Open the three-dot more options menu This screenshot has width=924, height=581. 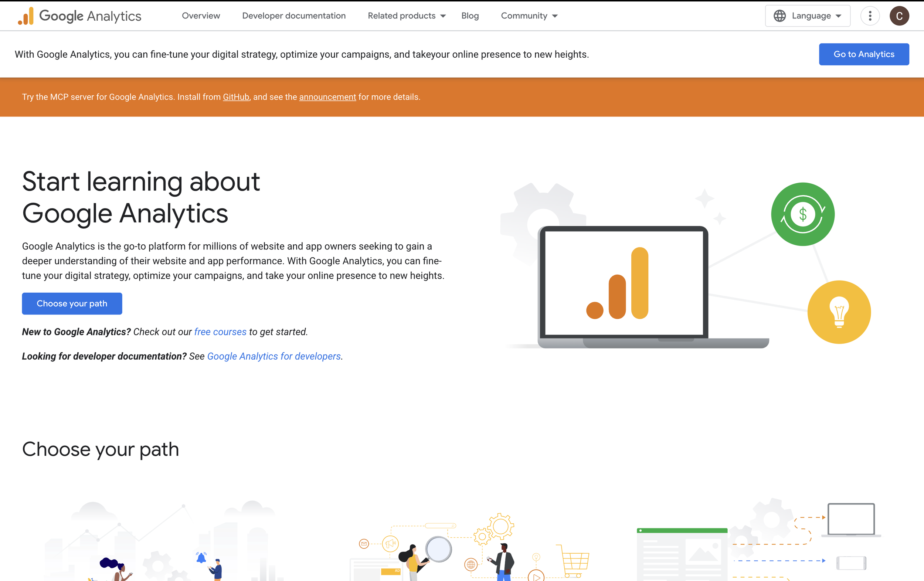click(x=870, y=16)
